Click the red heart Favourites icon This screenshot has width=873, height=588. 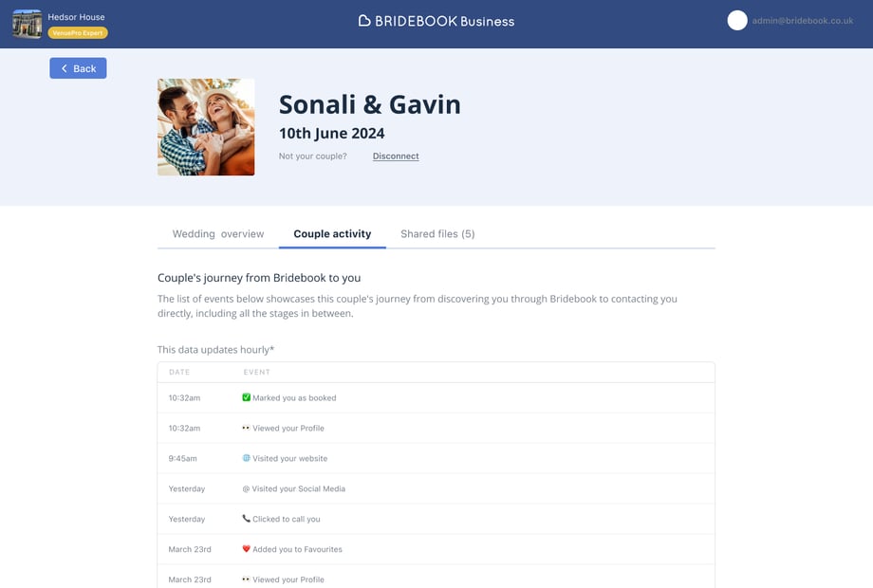[x=247, y=549]
